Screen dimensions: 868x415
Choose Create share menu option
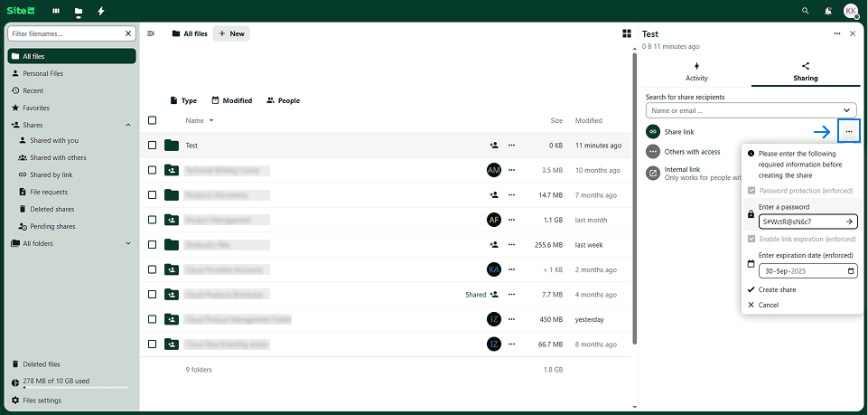tap(777, 289)
